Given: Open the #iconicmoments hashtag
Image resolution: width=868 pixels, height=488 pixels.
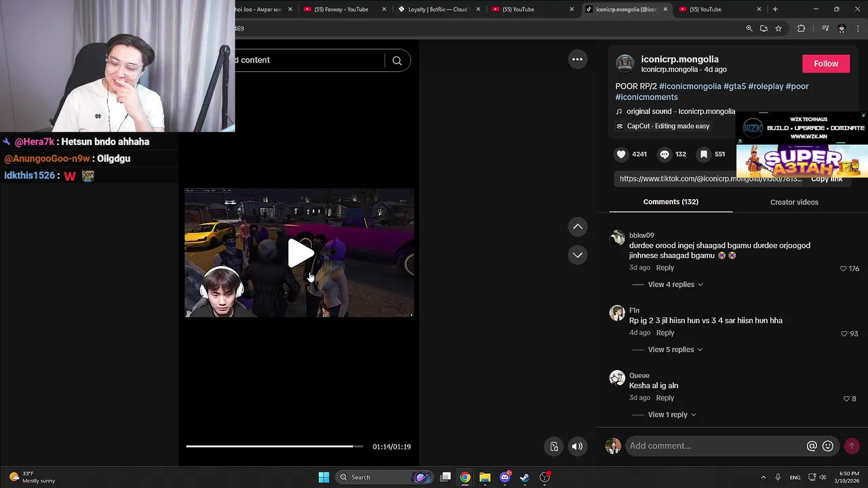Looking at the screenshot, I should (646, 97).
